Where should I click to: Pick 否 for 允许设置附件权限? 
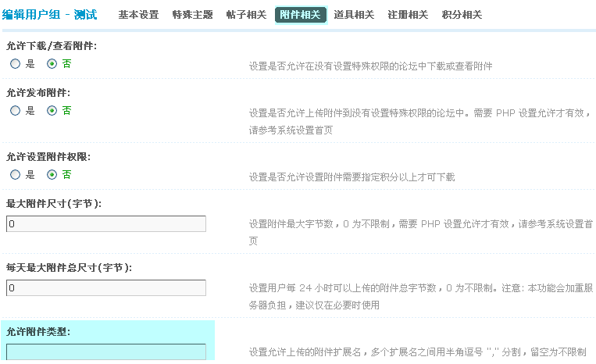[x=52, y=175]
